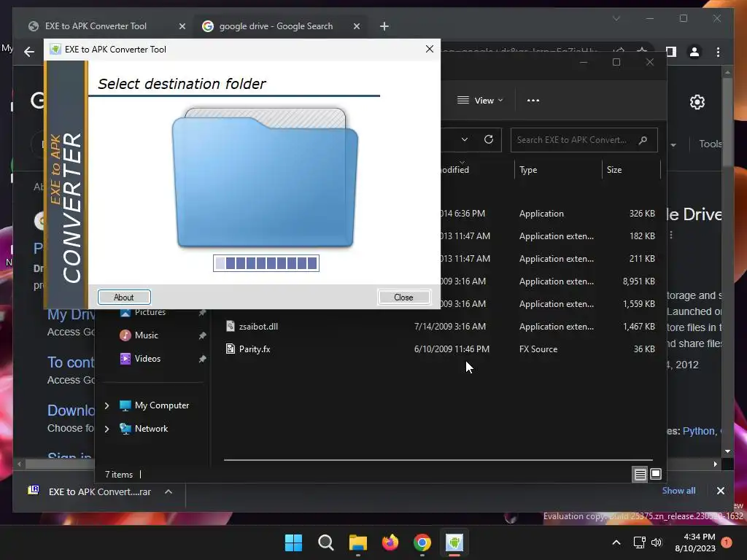Open Windows Start menu

click(293, 542)
